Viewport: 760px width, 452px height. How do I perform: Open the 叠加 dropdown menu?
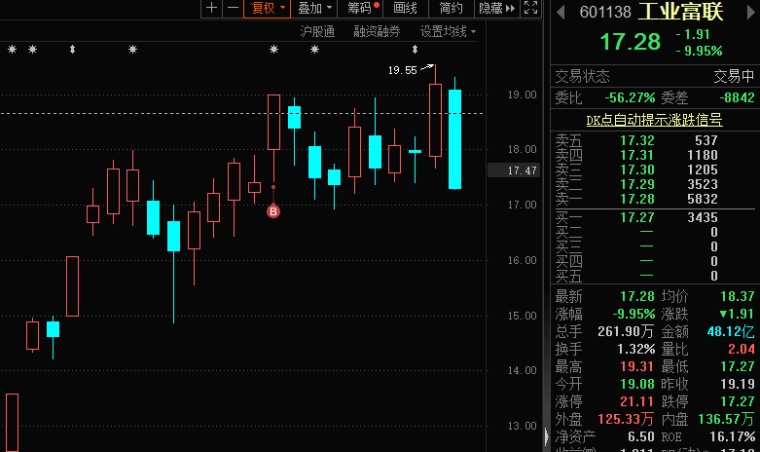tap(314, 8)
